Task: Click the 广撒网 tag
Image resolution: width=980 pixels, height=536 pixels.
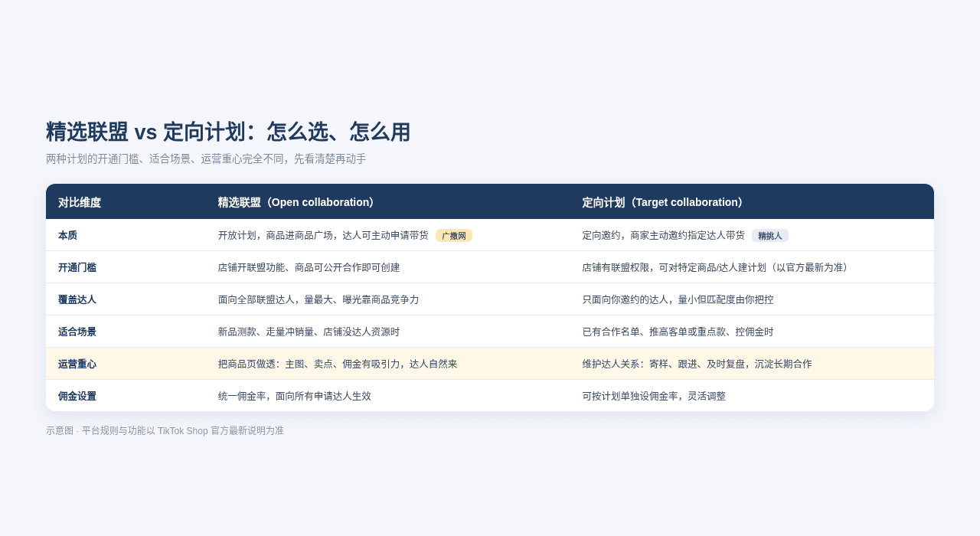Action: pyautogui.click(x=454, y=236)
